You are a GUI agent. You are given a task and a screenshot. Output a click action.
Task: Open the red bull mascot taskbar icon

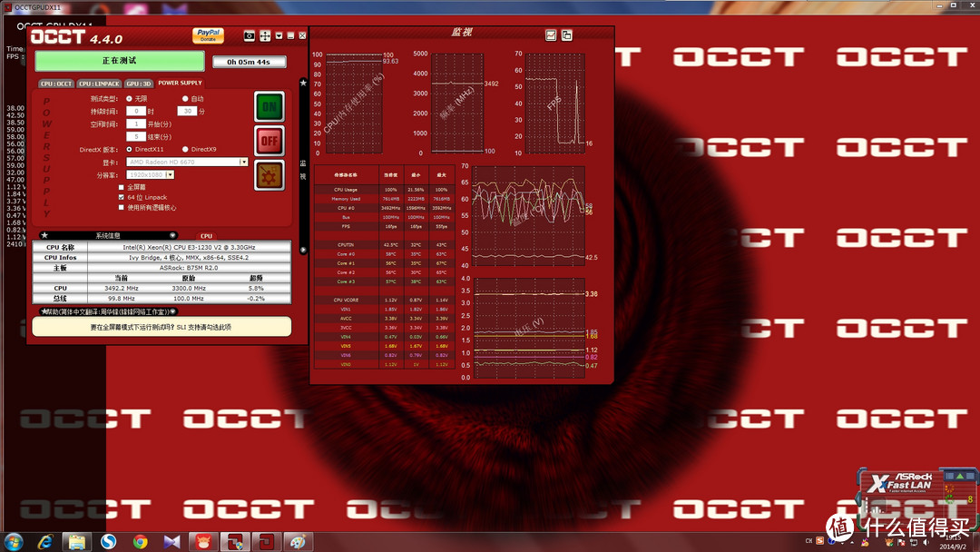pos(204,542)
